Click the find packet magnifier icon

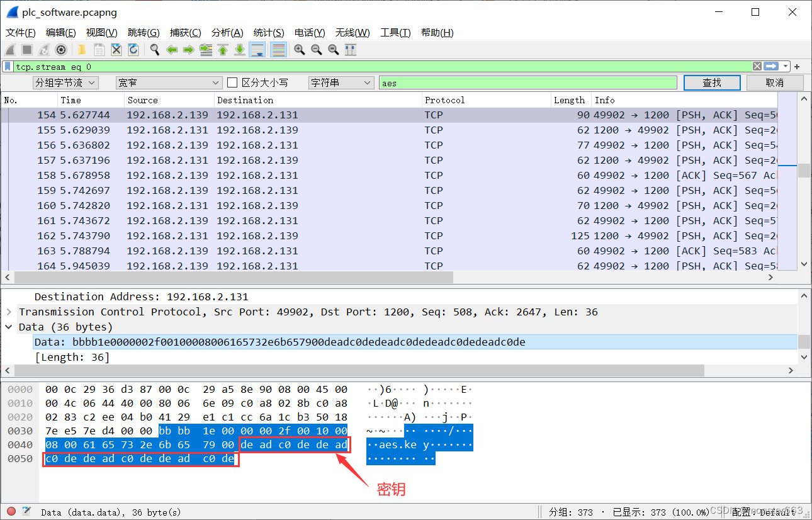[x=154, y=50]
